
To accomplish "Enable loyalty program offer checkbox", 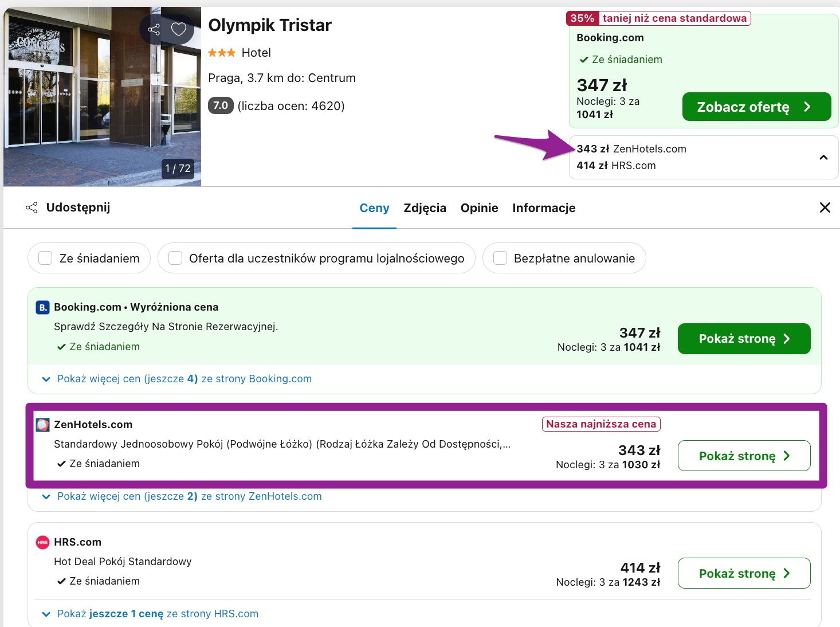I will click(x=175, y=258).
